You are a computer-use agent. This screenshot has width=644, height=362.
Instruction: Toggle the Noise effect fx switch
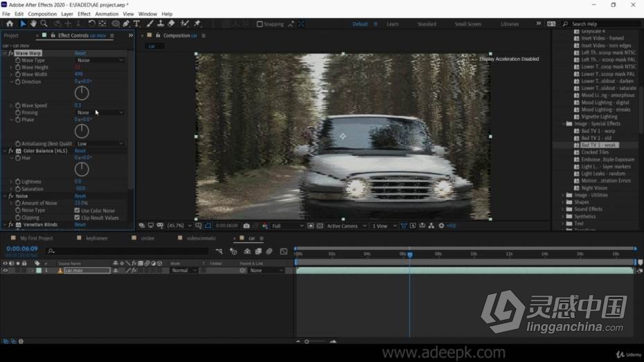10,196
